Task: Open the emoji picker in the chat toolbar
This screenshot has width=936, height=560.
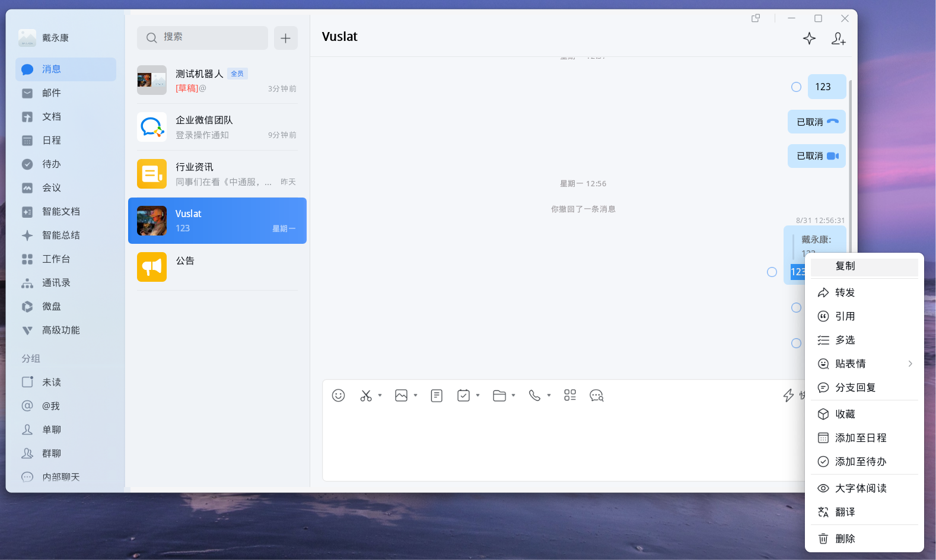Action: click(x=338, y=396)
